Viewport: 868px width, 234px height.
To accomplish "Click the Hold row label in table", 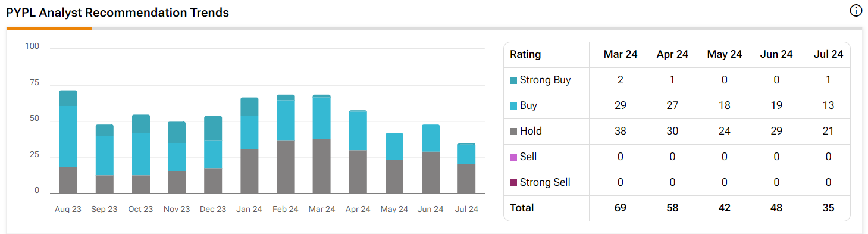I will pyautogui.click(x=531, y=131).
